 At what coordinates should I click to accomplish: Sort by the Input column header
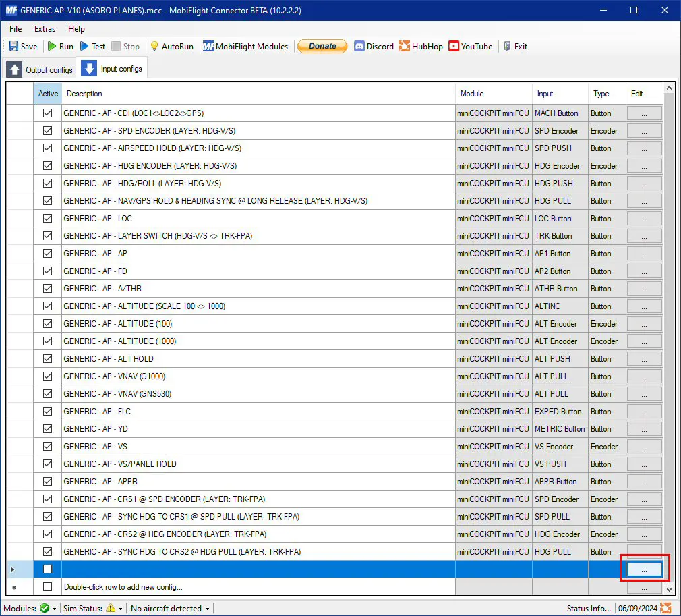coord(560,94)
